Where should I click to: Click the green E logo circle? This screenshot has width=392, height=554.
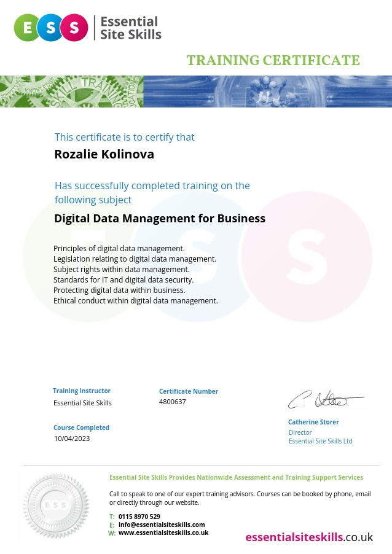(27, 28)
